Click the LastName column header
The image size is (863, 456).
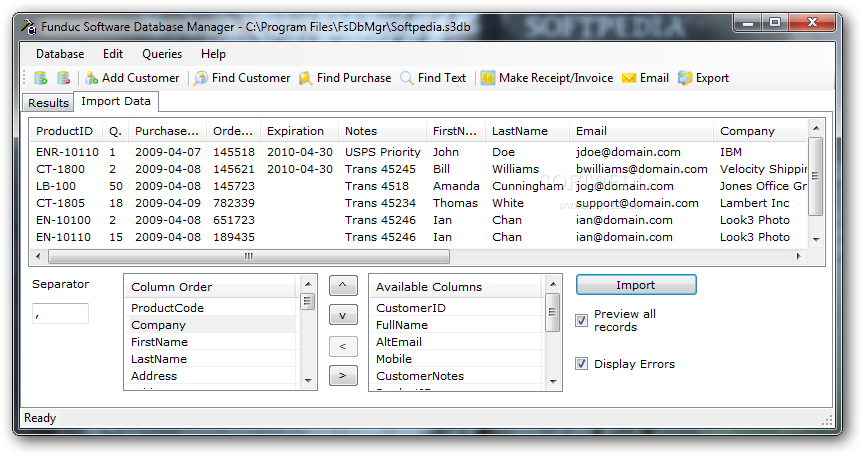pos(527,131)
